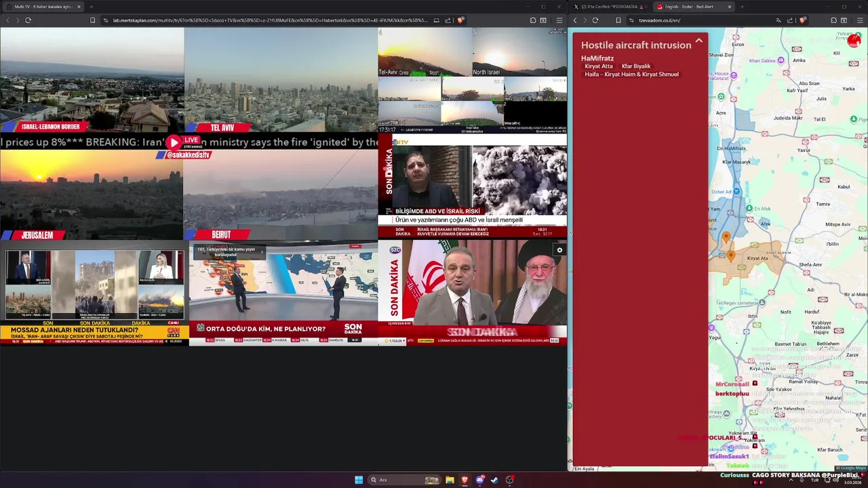
Task: Select the Beirut camera feed
Action: coord(281,195)
